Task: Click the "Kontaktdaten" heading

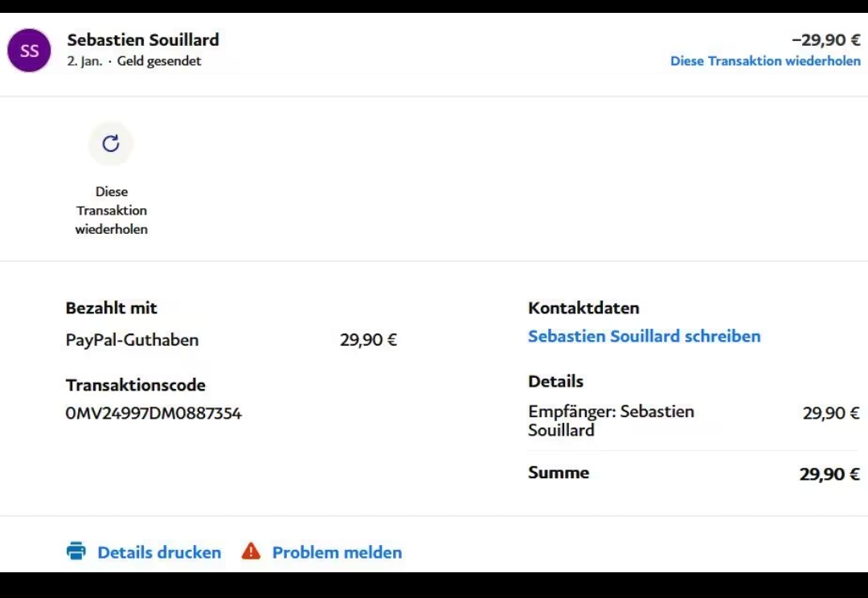Action: click(x=583, y=308)
